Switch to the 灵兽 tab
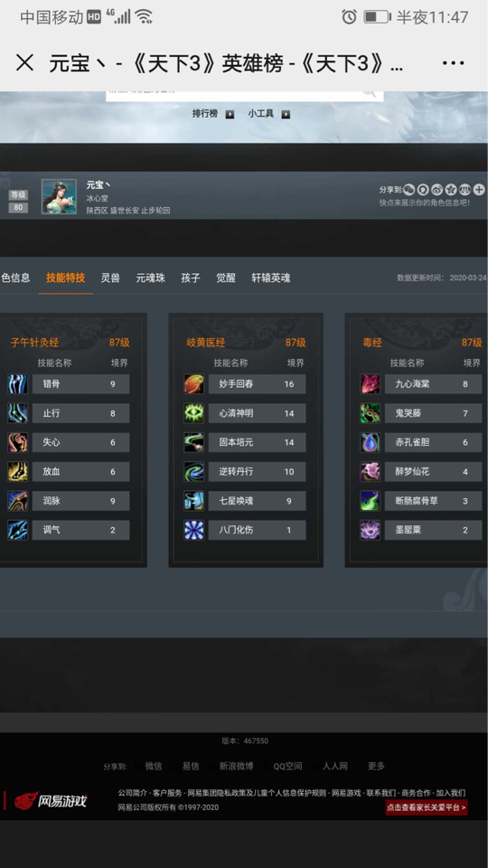The width and height of the screenshot is (488, 868). point(110,278)
